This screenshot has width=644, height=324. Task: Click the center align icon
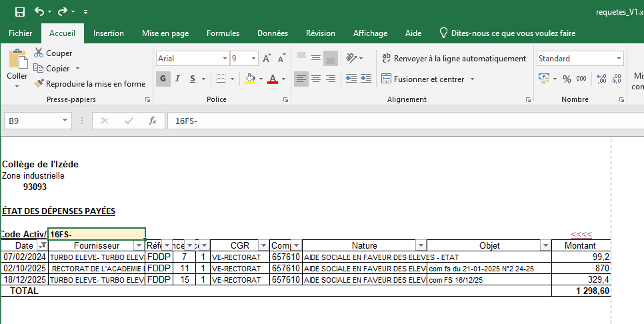(316, 79)
